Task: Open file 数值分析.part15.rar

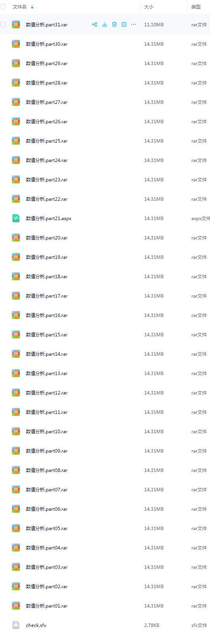Action: (46, 335)
